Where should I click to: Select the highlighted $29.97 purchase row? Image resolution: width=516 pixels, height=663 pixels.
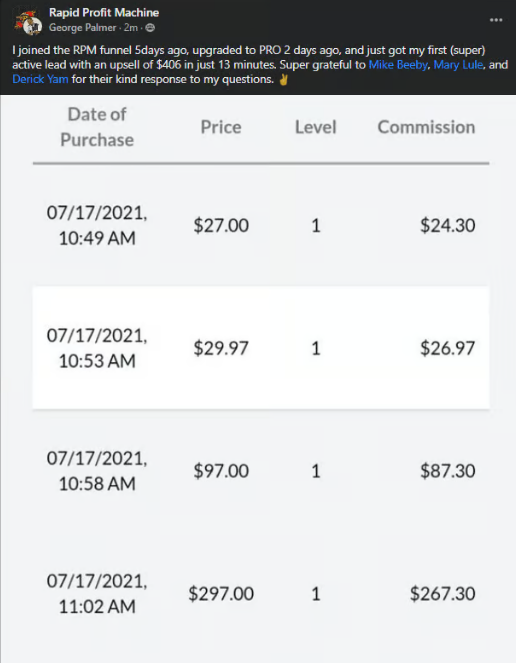(261, 348)
